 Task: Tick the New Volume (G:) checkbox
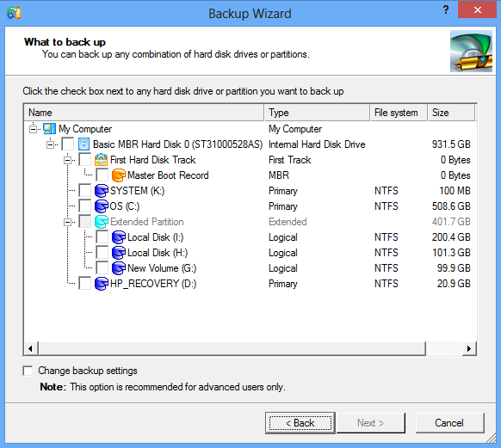coord(102,268)
